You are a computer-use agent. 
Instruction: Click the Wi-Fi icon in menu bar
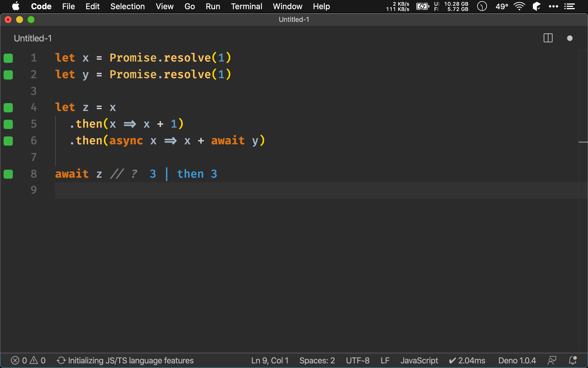pos(519,6)
